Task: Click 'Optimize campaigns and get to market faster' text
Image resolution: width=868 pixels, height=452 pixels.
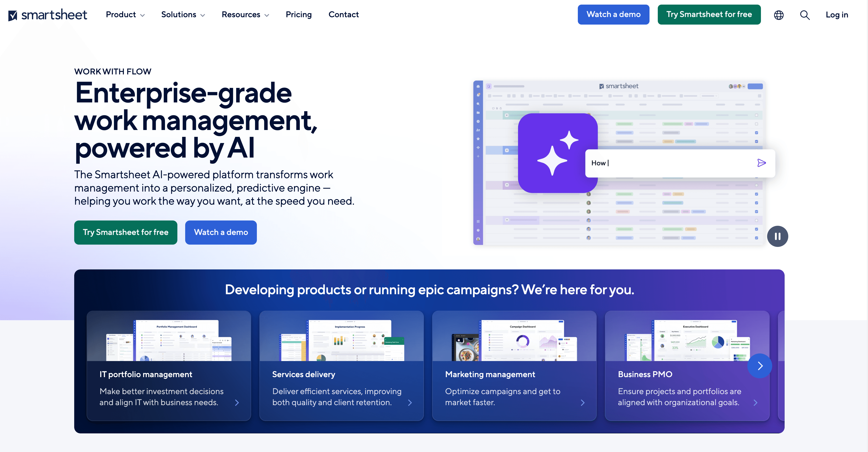Action: (502, 397)
